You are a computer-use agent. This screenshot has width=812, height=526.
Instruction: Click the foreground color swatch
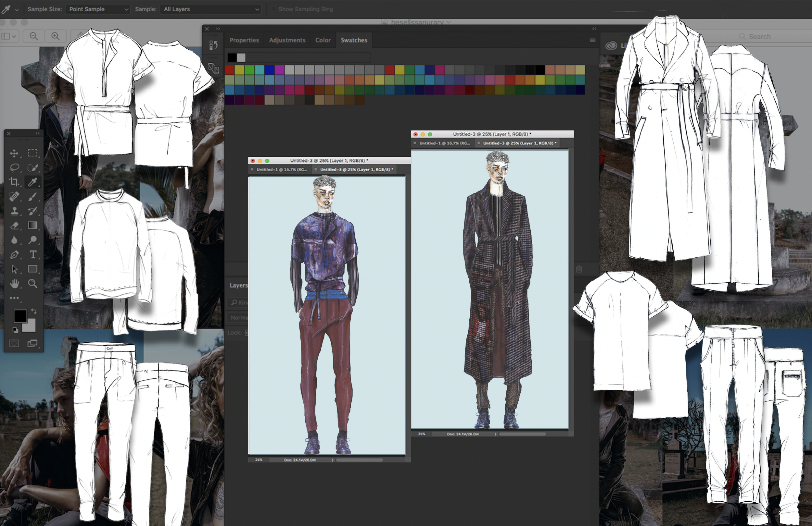(20, 316)
